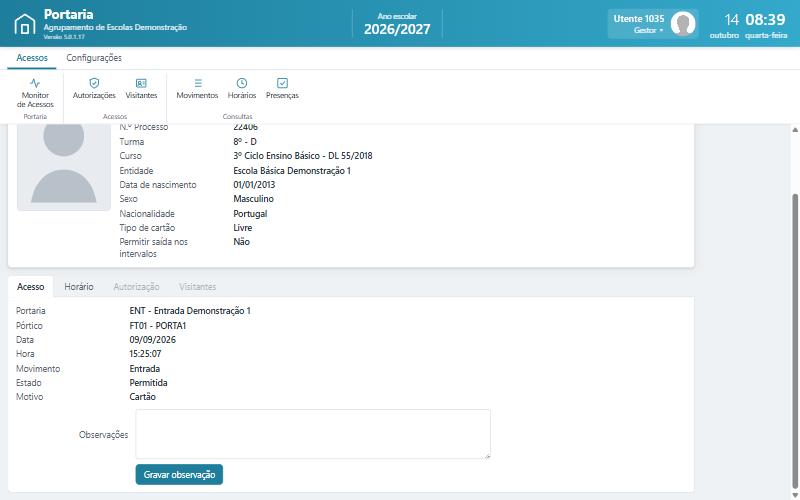The height and width of the screenshot is (500, 800).
Task: Expand the Gestor user dropdown
Action: [x=648, y=30]
